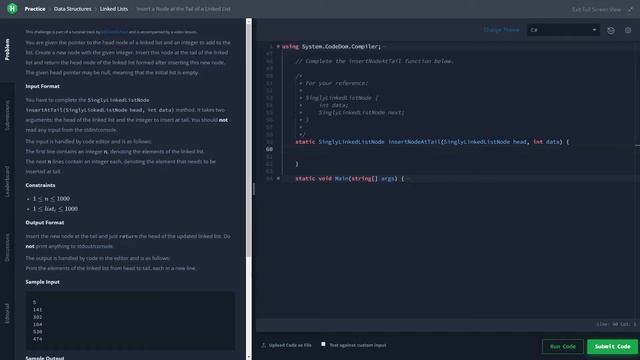Click the scrollbar up arrow in problem panel
The height and width of the screenshot is (360, 640).
249,21
